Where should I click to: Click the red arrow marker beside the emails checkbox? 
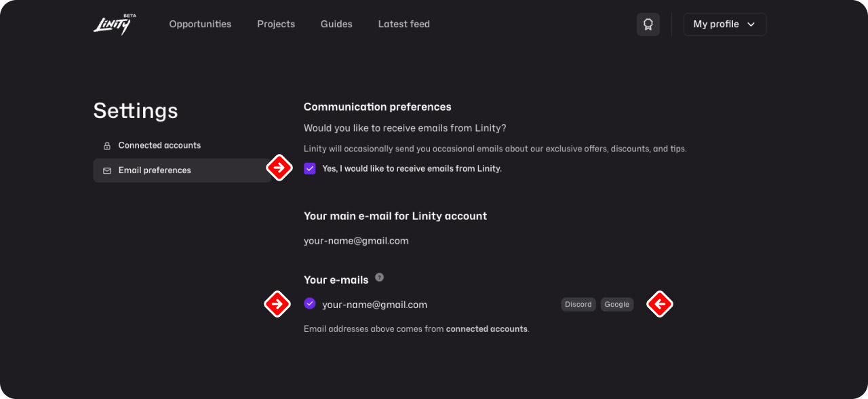[279, 168]
